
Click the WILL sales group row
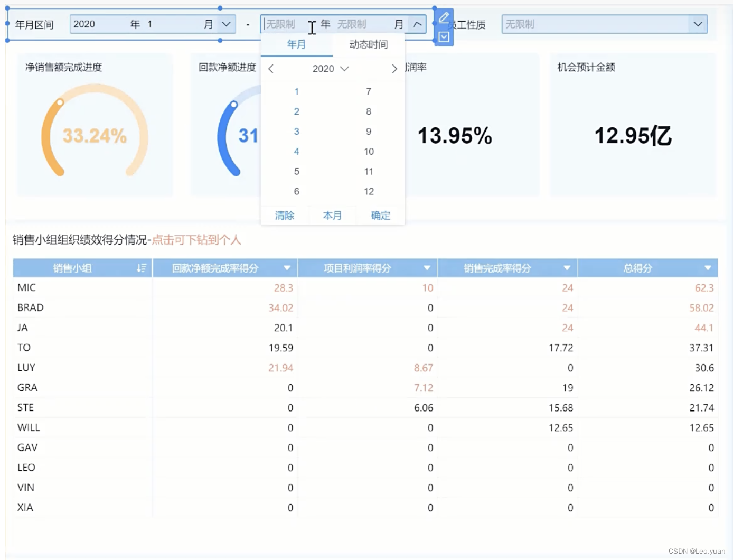[365, 428]
